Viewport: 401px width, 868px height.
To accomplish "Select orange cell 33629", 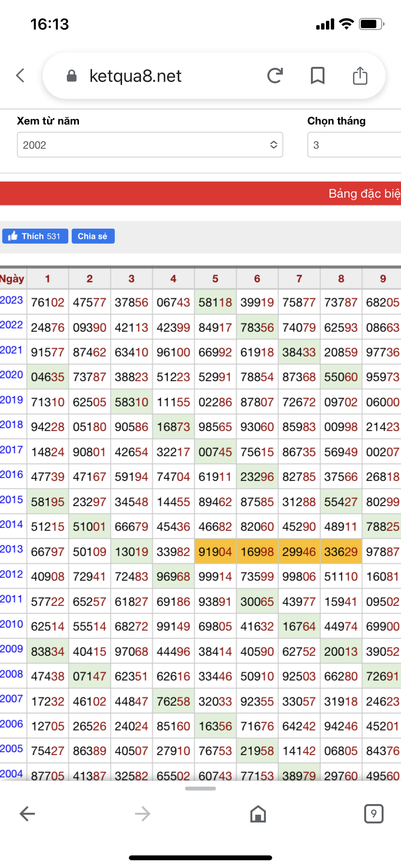I will point(341,552).
